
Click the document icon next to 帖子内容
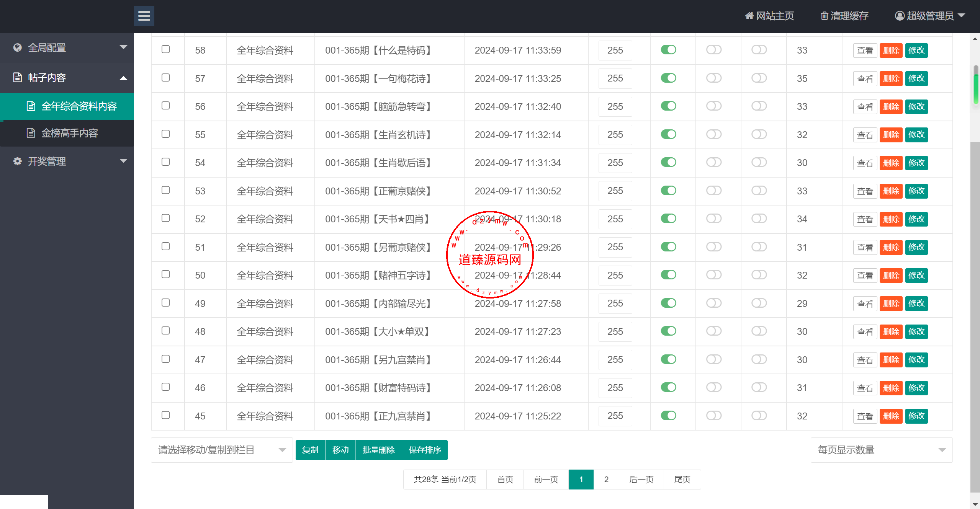(x=17, y=77)
